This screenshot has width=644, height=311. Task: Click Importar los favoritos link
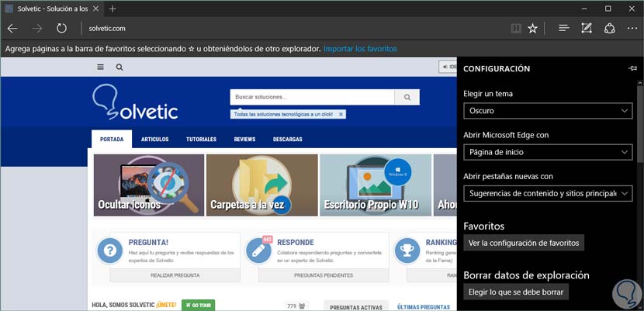coord(360,49)
